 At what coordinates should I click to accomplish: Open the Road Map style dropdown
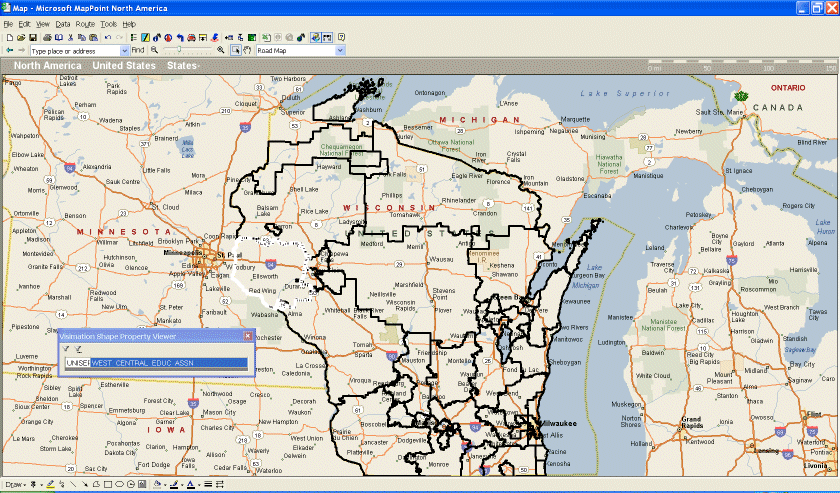(x=340, y=50)
